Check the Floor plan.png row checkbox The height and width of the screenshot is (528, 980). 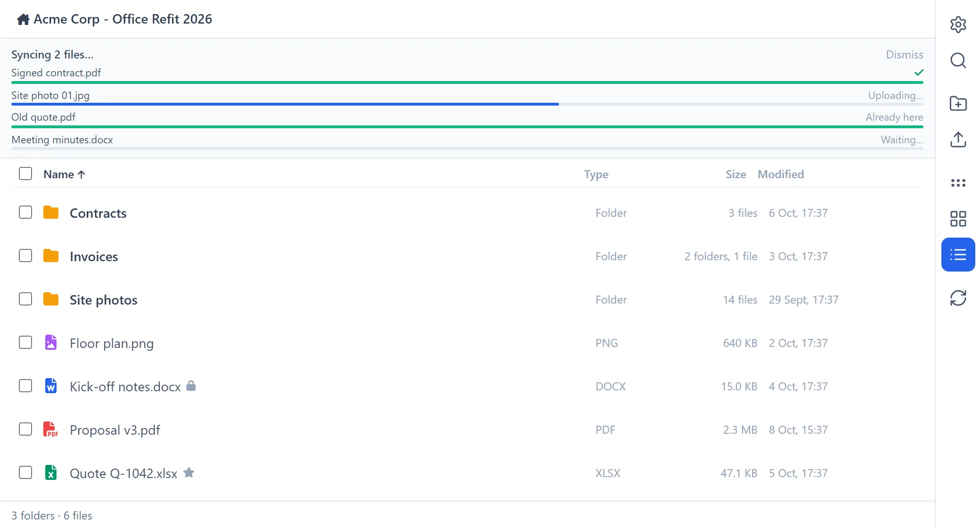(25, 342)
